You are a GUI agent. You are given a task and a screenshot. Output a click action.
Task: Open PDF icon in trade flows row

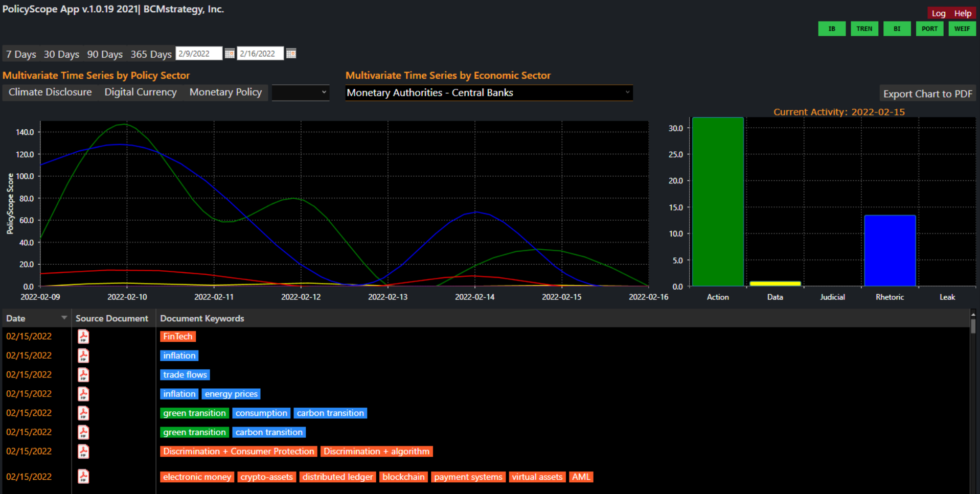pyautogui.click(x=83, y=375)
